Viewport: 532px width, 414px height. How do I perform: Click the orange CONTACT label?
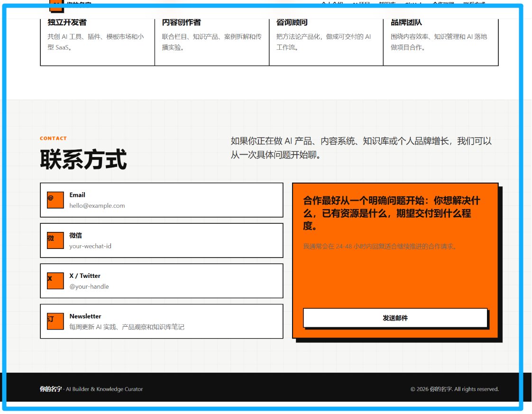coord(53,138)
